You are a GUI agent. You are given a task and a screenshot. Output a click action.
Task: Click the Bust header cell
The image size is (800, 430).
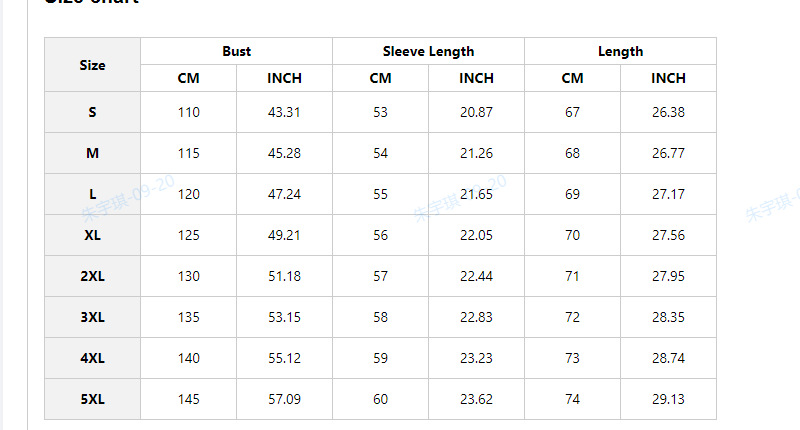[237, 51]
